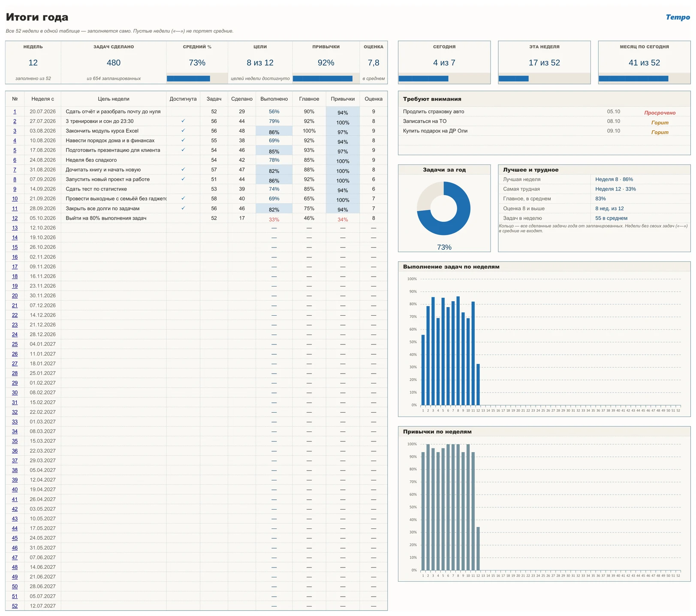Toggle the achieved checkmark for week 11
The width and height of the screenshot is (696, 616).
click(x=183, y=208)
